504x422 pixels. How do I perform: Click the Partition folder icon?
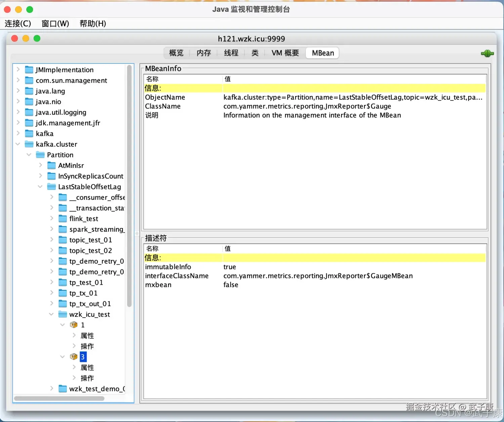pyautogui.click(x=40, y=155)
